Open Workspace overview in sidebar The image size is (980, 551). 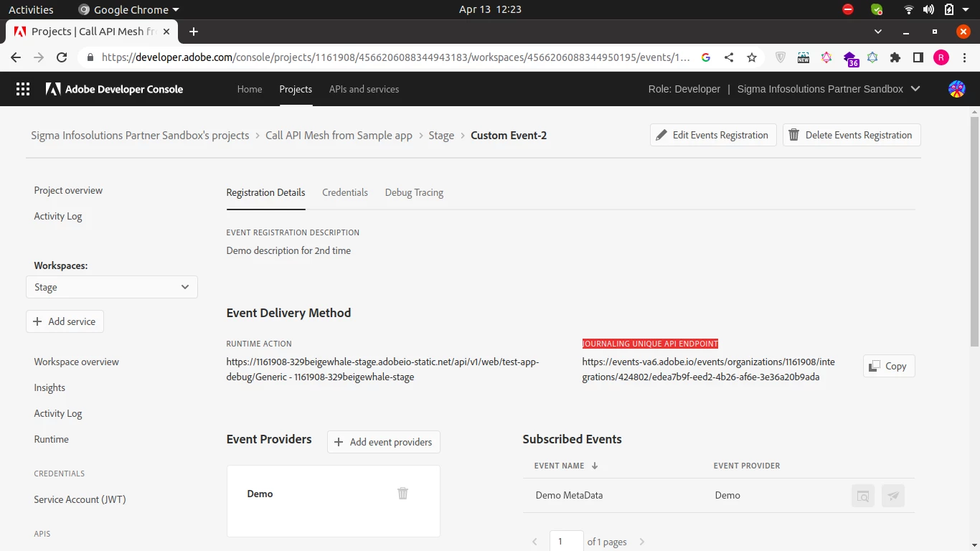tap(77, 362)
